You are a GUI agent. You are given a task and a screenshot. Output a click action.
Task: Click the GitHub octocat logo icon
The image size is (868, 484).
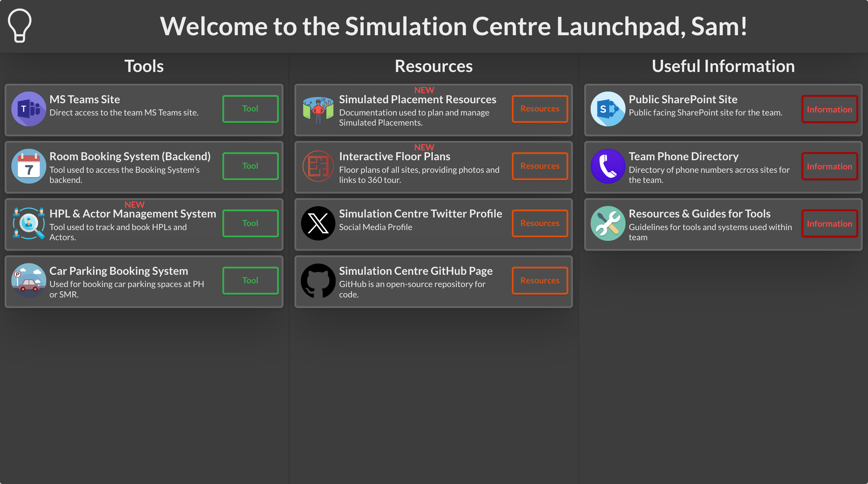(x=318, y=281)
